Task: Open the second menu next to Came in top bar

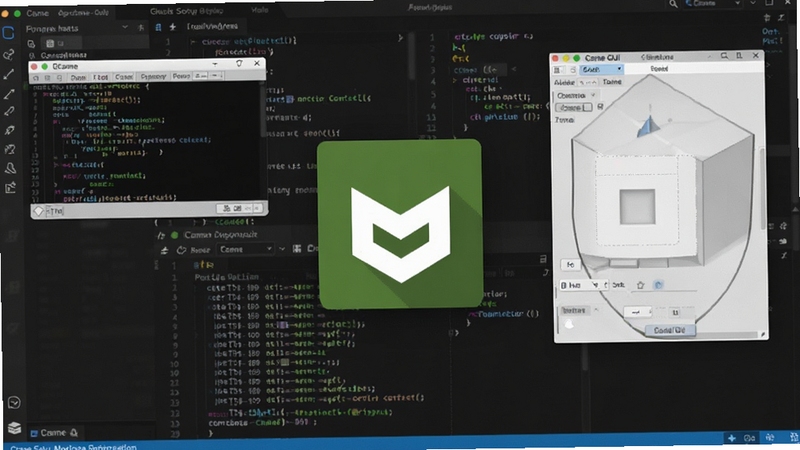Action: coord(83,13)
